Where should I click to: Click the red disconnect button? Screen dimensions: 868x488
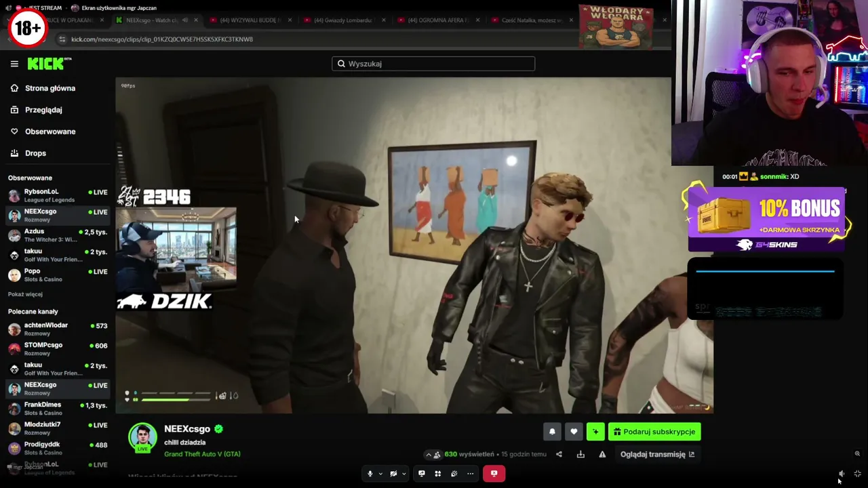494,474
